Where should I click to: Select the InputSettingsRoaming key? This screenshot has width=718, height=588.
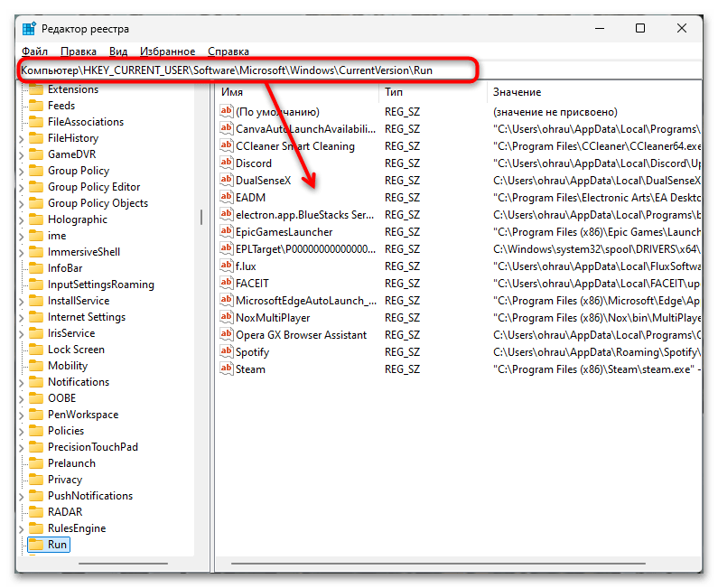[101, 285]
